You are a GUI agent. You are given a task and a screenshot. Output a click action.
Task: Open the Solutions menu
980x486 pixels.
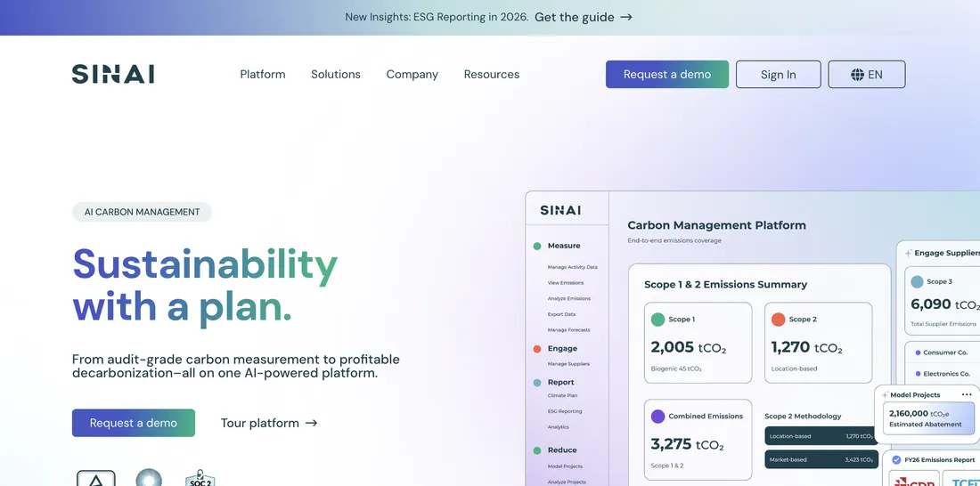pyautogui.click(x=336, y=75)
